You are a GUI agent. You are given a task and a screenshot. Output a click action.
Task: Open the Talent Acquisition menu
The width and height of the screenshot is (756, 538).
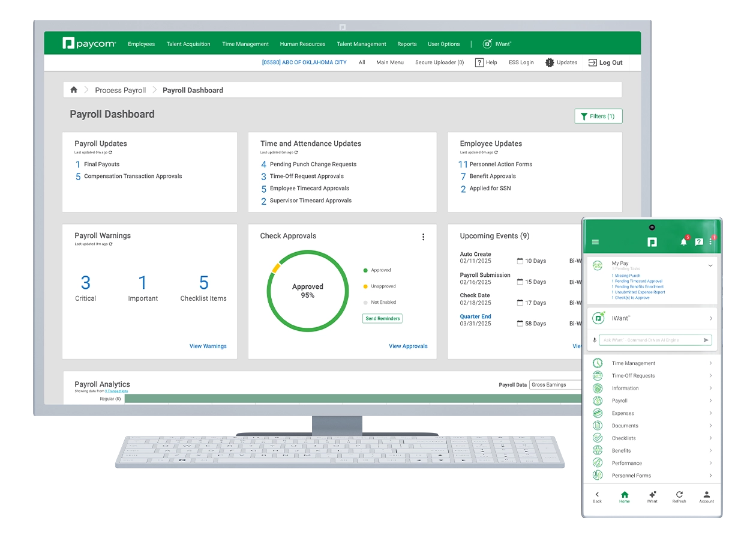(x=188, y=44)
